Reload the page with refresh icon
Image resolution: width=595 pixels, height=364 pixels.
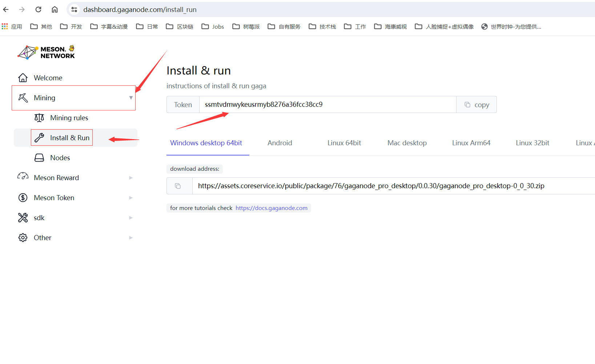coord(38,9)
